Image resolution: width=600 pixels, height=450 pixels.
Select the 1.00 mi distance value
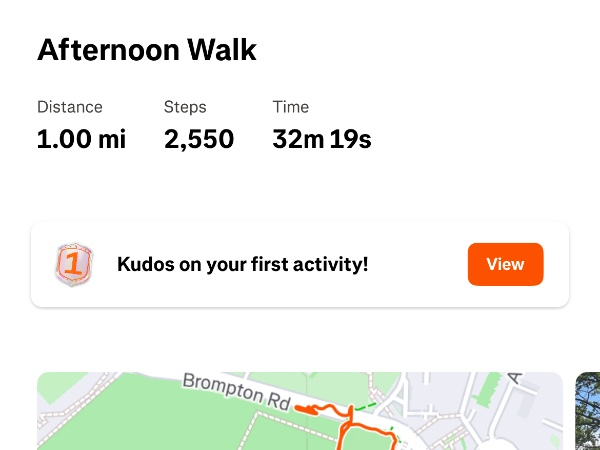click(x=81, y=139)
